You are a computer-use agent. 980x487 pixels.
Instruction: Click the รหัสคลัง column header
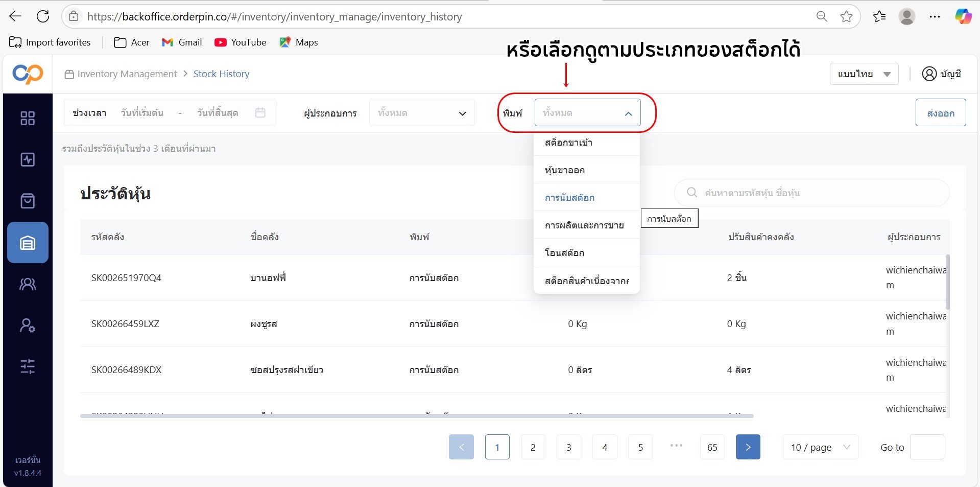107,237
